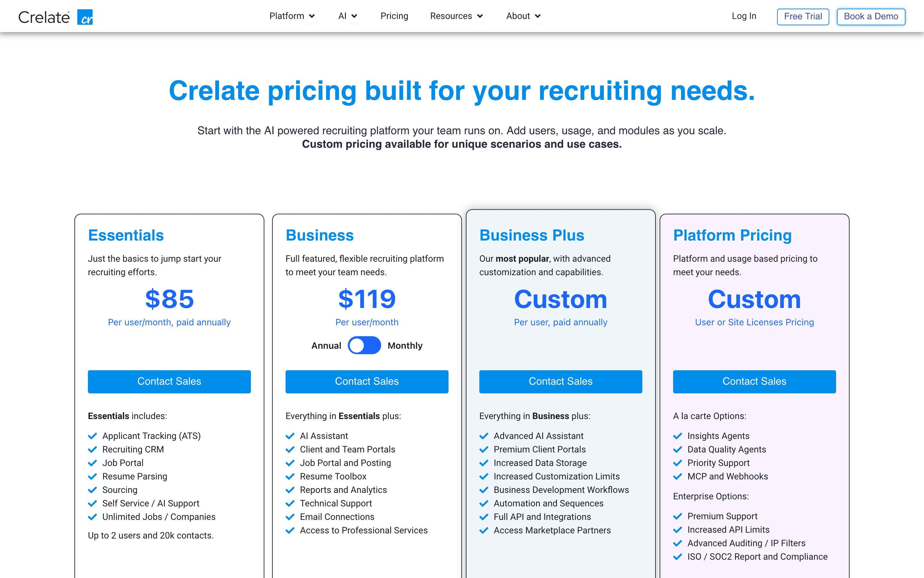The image size is (924, 578).
Task: Click the $85 price text
Action: (169, 299)
